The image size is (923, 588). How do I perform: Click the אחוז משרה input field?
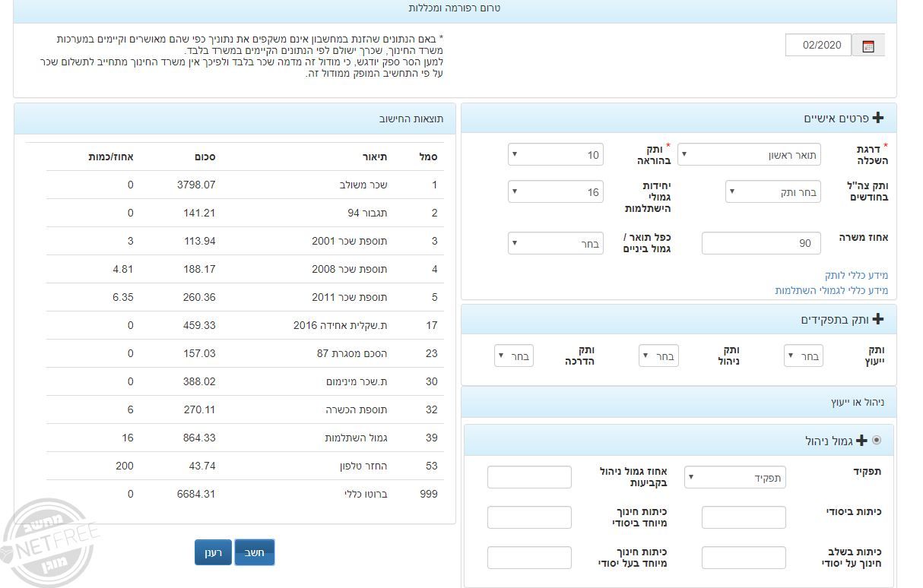pos(761,243)
